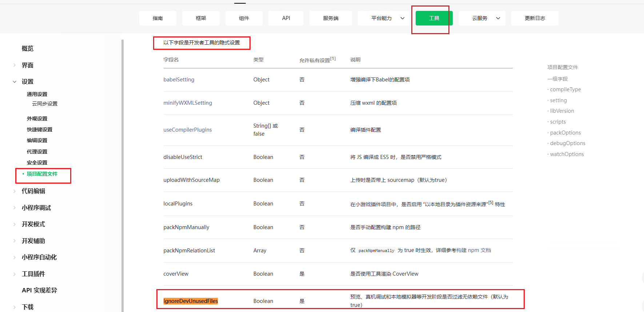Go to 外观设置 in sidebar
Screen dimensions: 644x312
[37, 119]
